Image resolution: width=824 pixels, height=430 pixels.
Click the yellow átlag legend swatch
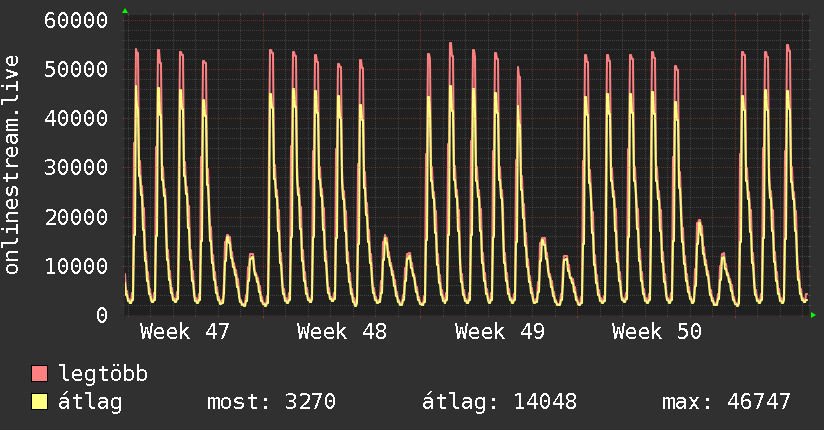40,402
